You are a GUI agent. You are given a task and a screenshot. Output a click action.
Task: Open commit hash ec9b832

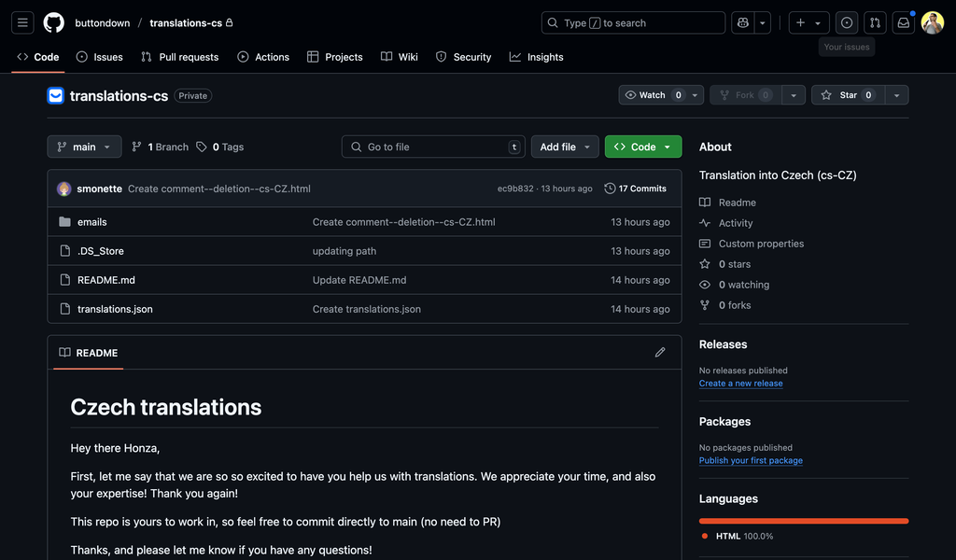515,189
